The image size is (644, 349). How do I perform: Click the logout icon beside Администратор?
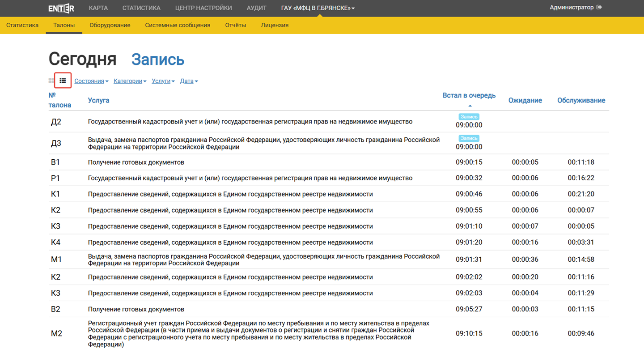(x=599, y=8)
